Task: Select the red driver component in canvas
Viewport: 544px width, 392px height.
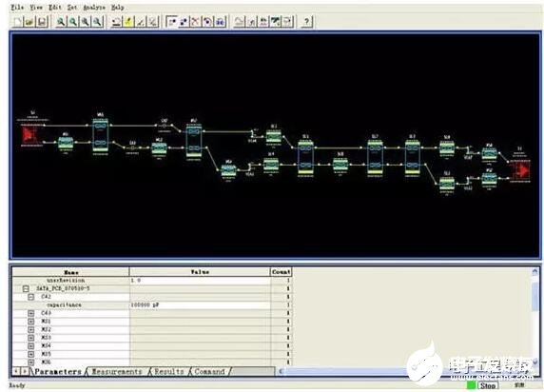Action: point(30,134)
